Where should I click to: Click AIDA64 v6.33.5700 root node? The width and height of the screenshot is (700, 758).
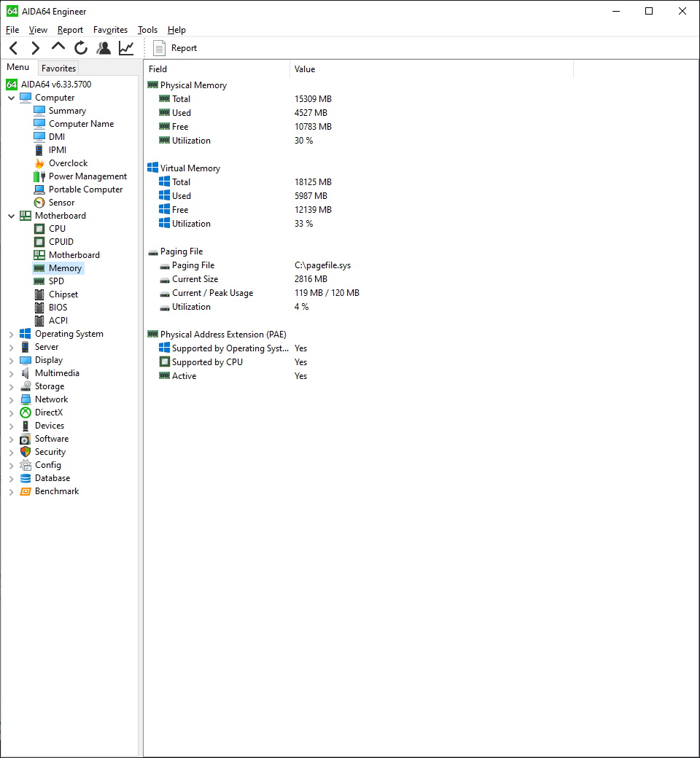point(55,84)
